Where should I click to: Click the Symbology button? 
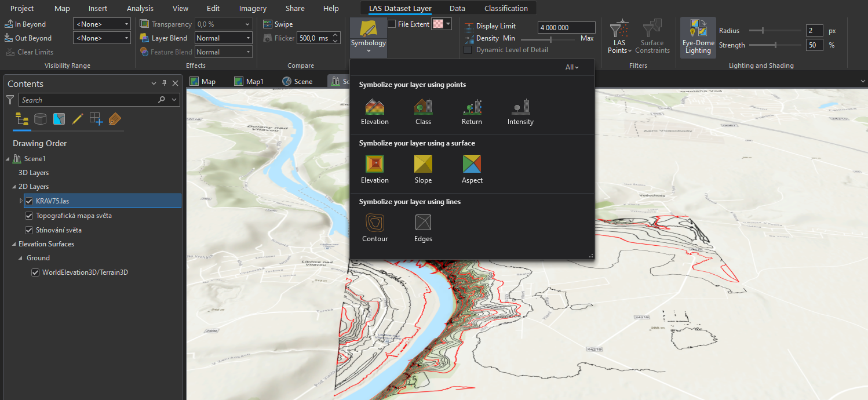369,37
